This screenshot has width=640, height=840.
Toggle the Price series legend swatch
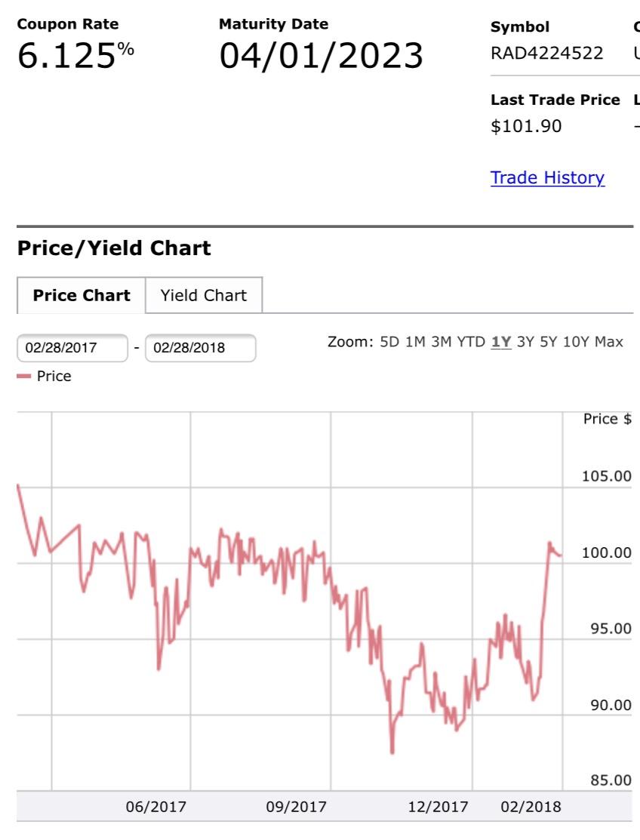tap(24, 376)
